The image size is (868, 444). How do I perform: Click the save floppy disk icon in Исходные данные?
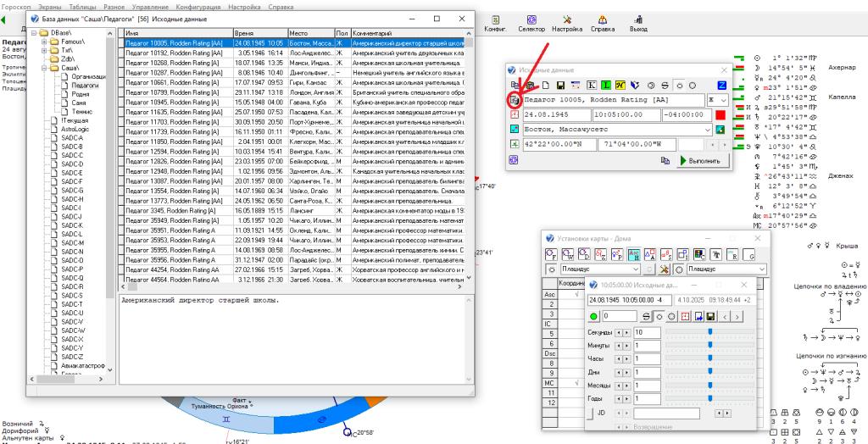tap(560, 86)
